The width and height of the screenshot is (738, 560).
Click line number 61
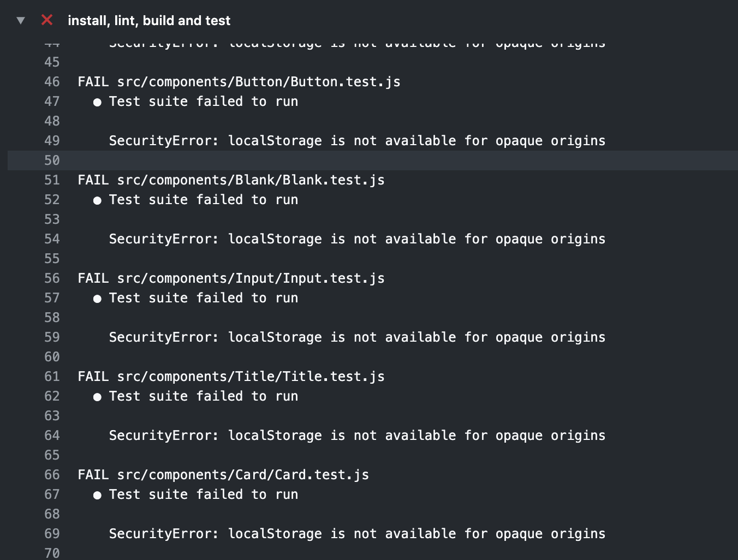[52, 376]
